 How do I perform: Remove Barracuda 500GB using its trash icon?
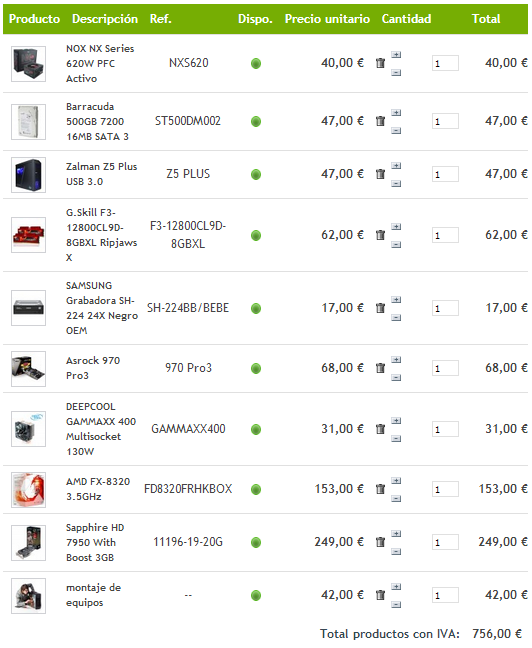pyautogui.click(x=380, y=121)
